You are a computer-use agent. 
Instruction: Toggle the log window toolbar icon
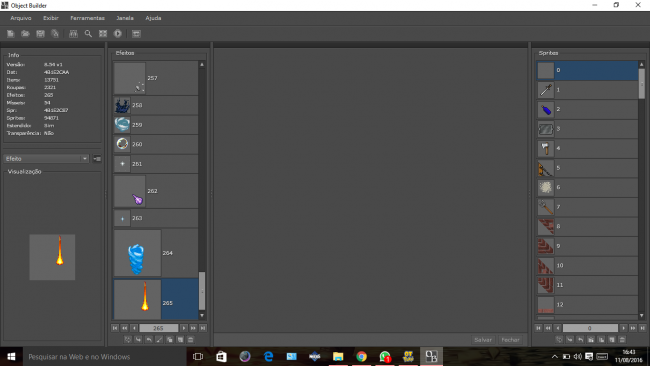point(136,34)
